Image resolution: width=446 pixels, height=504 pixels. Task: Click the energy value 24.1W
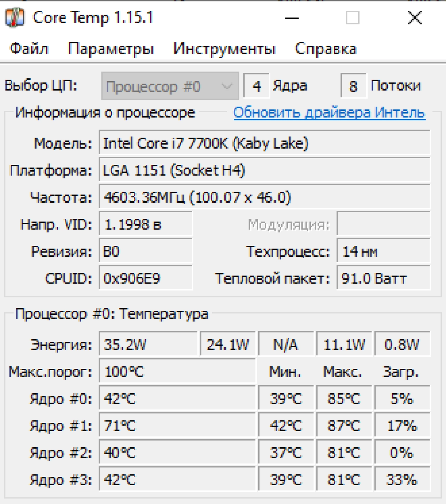click(x=228, y=344)
